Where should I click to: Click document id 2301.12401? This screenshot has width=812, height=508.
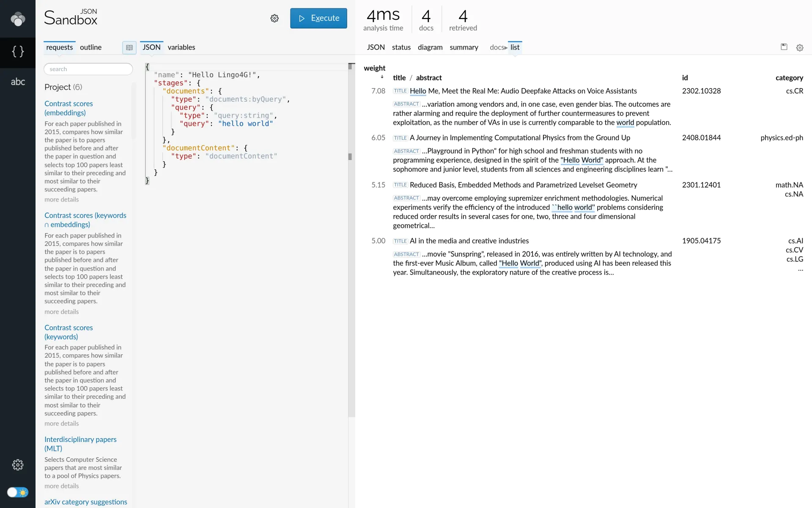pyautogui.click(x=701, y=185)
